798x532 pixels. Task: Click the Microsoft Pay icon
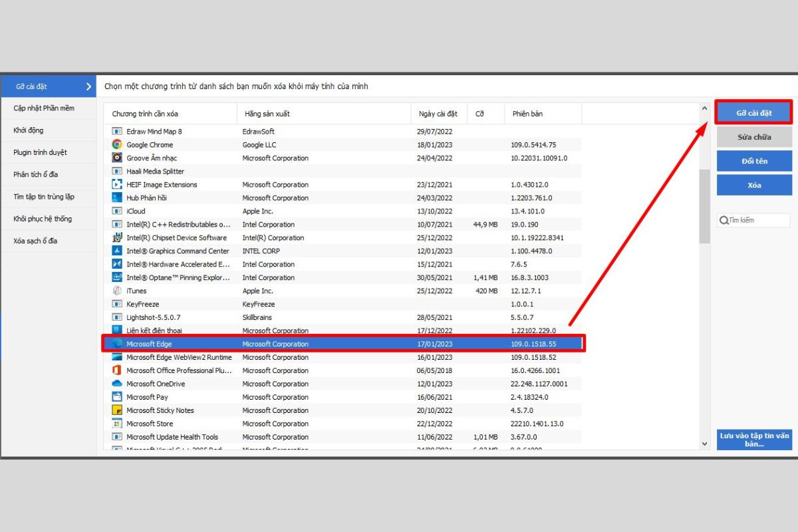click(x=117, y=397)
